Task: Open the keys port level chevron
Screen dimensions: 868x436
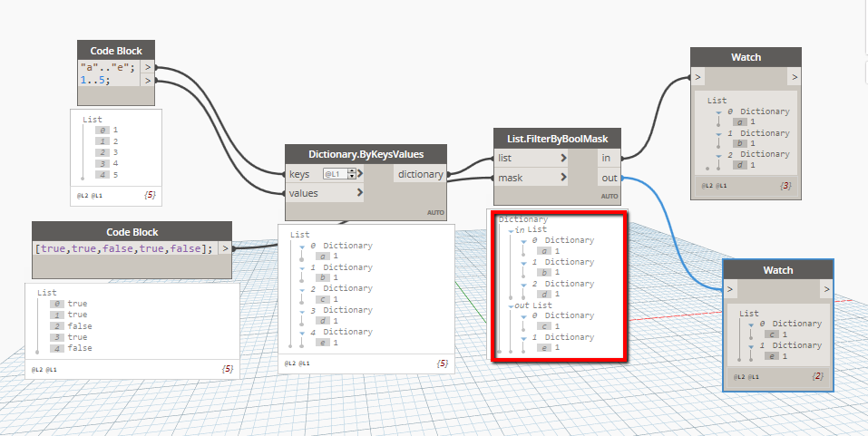Action: [360, 174]
